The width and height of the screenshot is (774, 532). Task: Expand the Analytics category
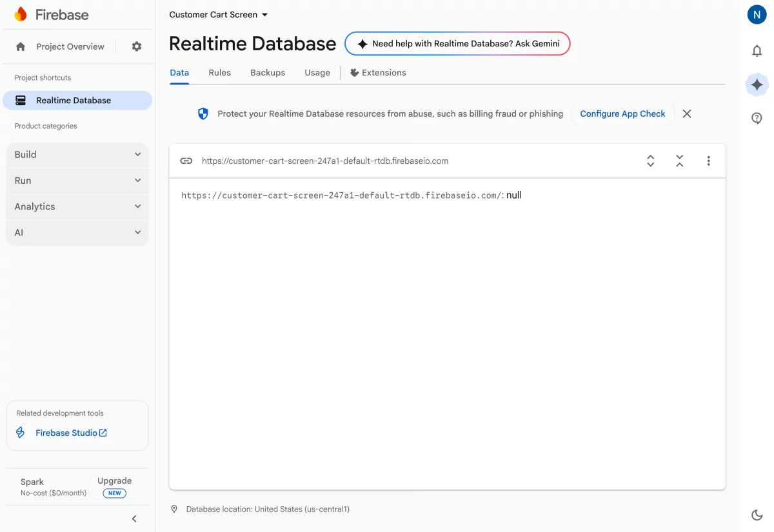(x=77, y=206)
